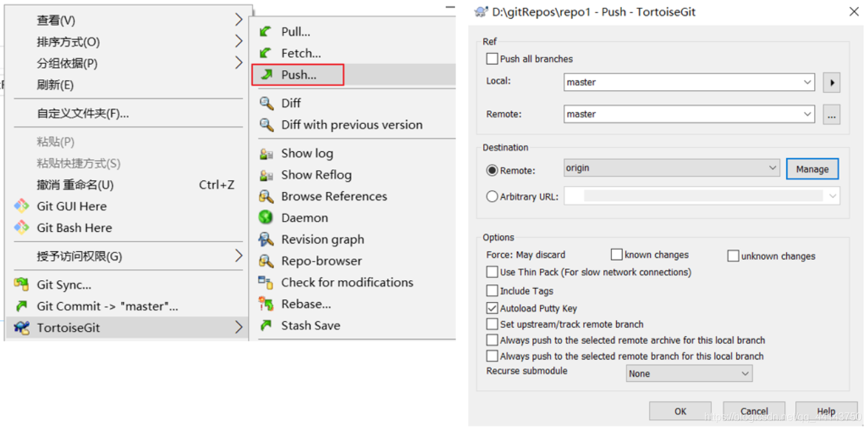
Task: Click the Fetch arrow icon
Action: coord(265,53)
